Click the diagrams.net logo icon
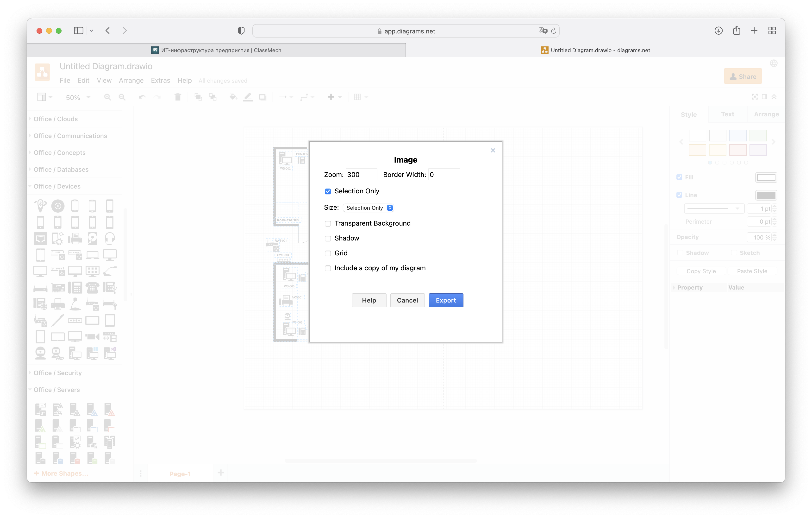This screenshot has width=812, height=518. (x=43, y=72)
